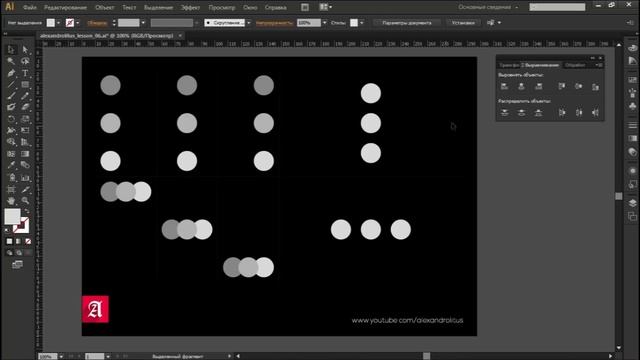This screenshot has height=360, width=640.
Task: Open opacity percentage dropdown arrow
Action: point(324,23)
